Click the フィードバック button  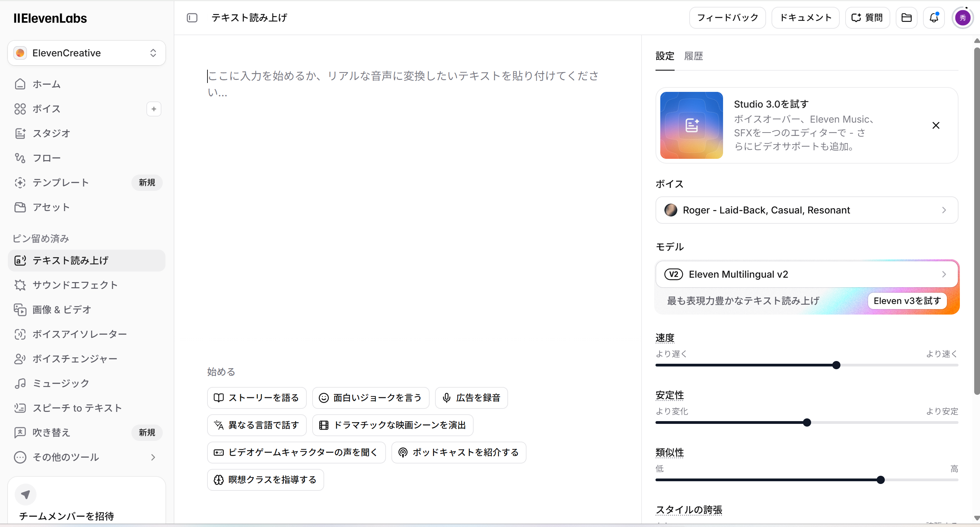click(727, 17)
